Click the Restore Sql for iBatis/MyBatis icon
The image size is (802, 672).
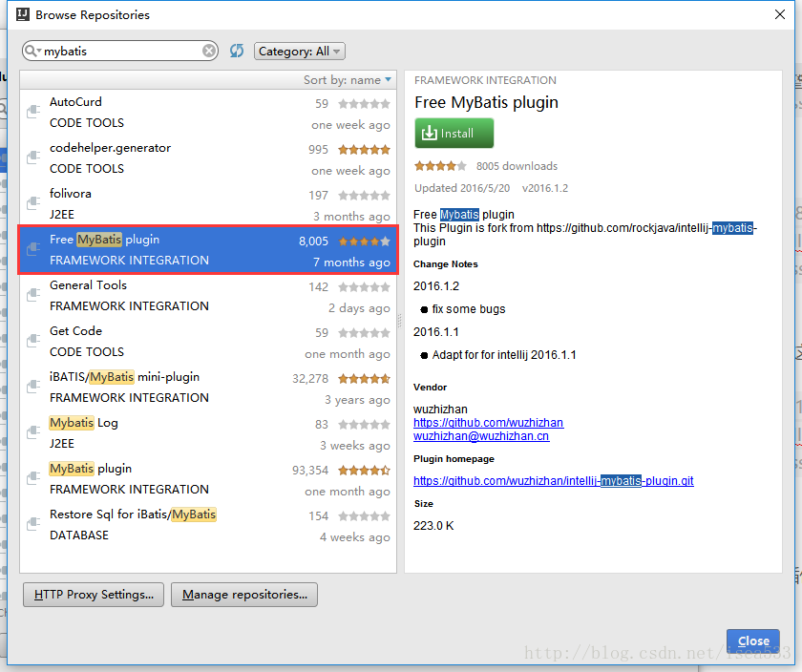coord(33,523)
